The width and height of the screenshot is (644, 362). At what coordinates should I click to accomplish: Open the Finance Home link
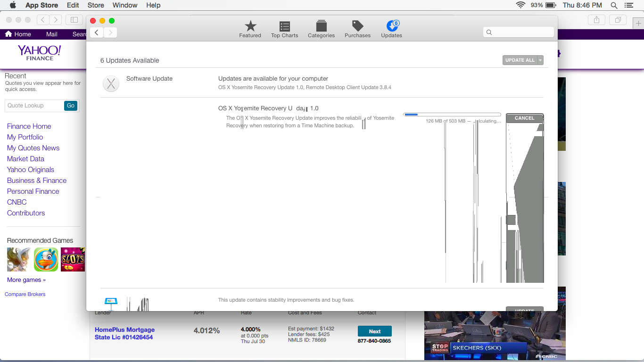point(29,126)
